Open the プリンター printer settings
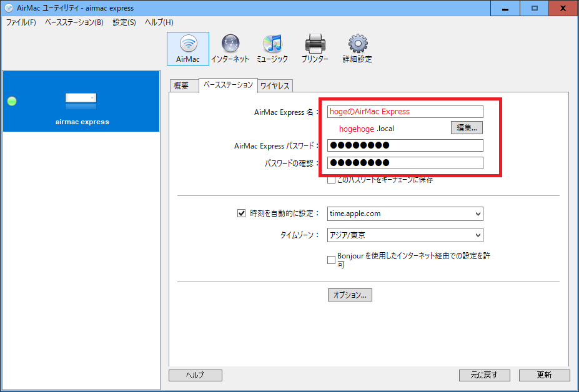Image resolution: width=579 pixels, height=392 pixels. click(315, 48)
